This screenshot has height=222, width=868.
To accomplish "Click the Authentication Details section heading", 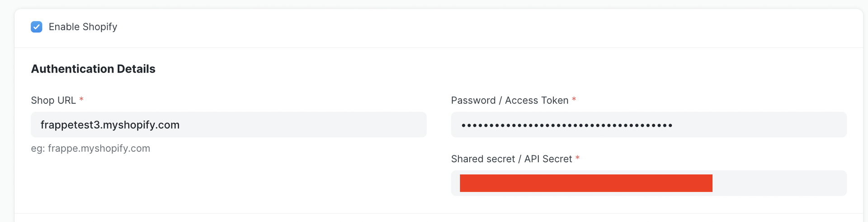I will (93, 69).
